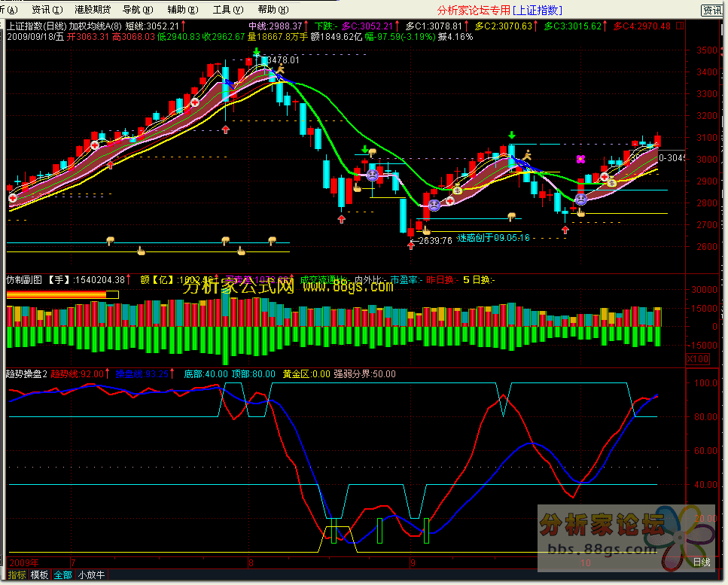Click the sad face icon above 2639.76 low

tap(434, 205)
